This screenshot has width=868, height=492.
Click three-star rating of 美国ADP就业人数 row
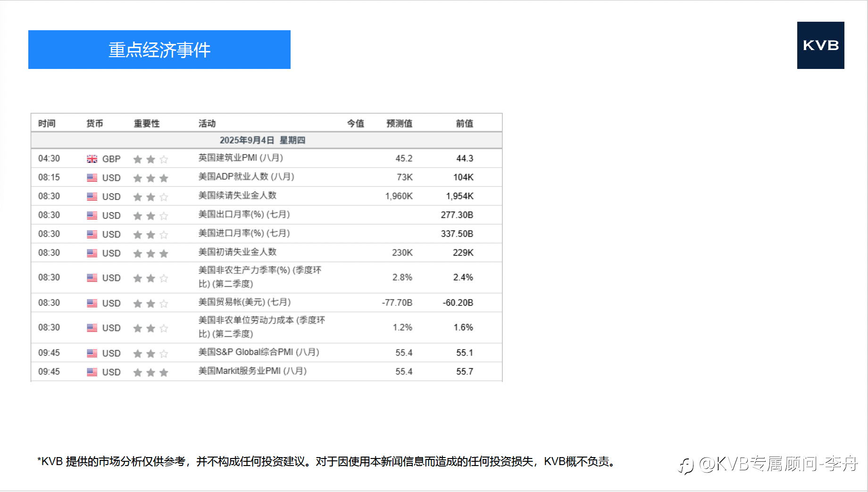tap(150, 178)
